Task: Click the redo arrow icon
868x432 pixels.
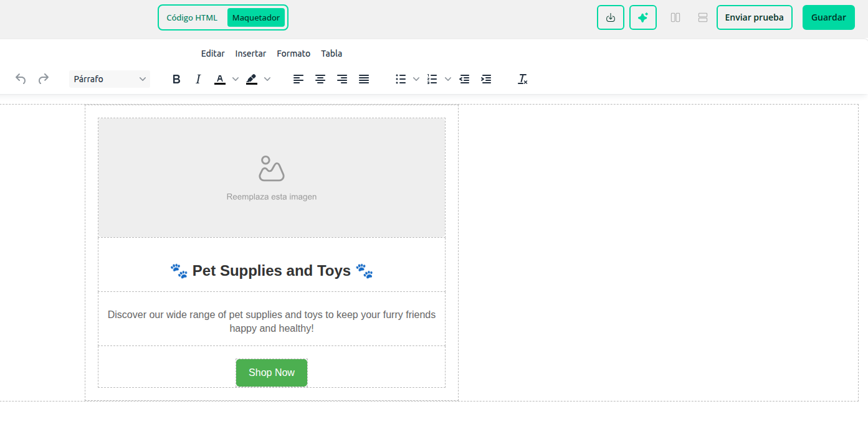Action: (44, 79)
